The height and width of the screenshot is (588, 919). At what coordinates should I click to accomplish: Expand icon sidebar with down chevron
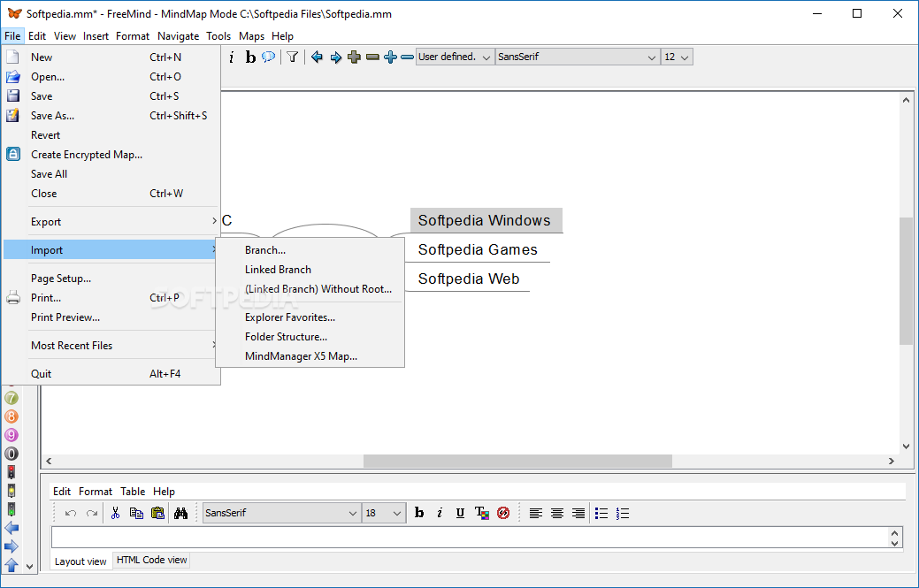coord(30,566)
